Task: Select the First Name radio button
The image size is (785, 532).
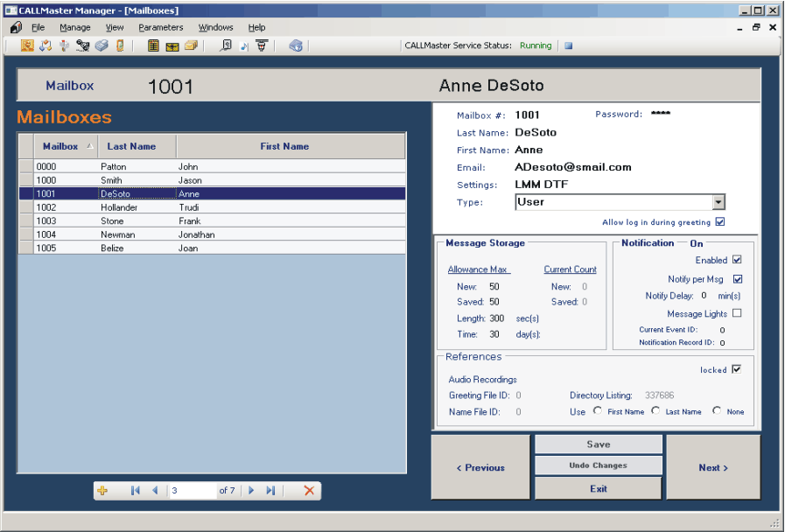Action: (597, 410)
